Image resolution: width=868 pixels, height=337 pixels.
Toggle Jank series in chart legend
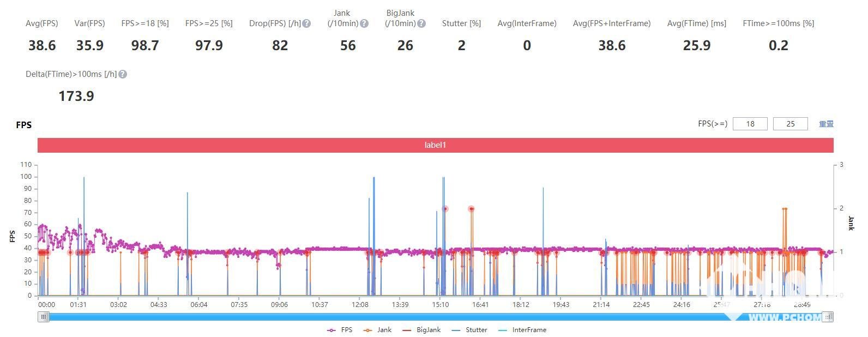(x=378, y=330)
